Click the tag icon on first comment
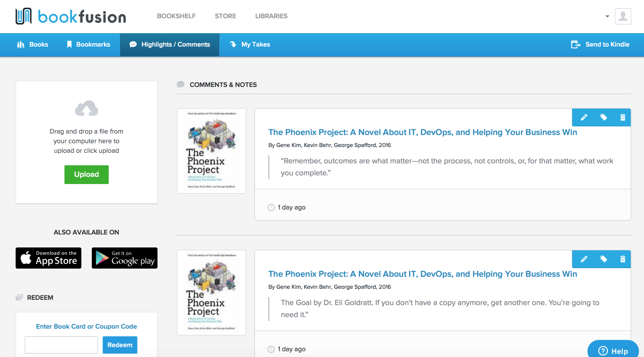This screenshot has width=644, height=357. 604,117
